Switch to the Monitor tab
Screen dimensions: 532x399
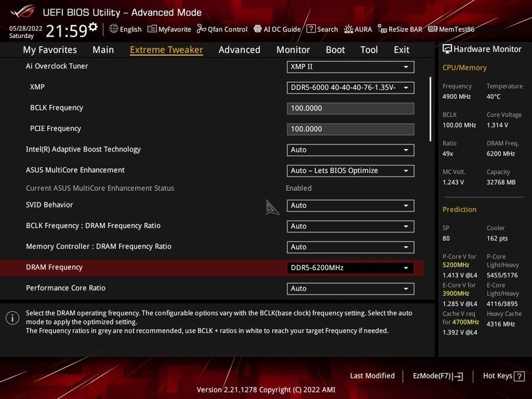[x=293, y=49]
